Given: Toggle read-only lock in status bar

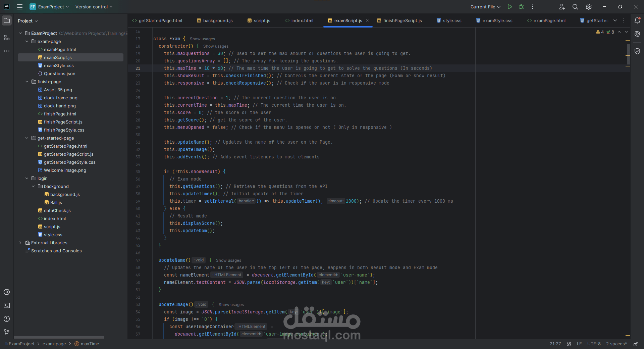Looking at the screenshot, I should point(636,344).
